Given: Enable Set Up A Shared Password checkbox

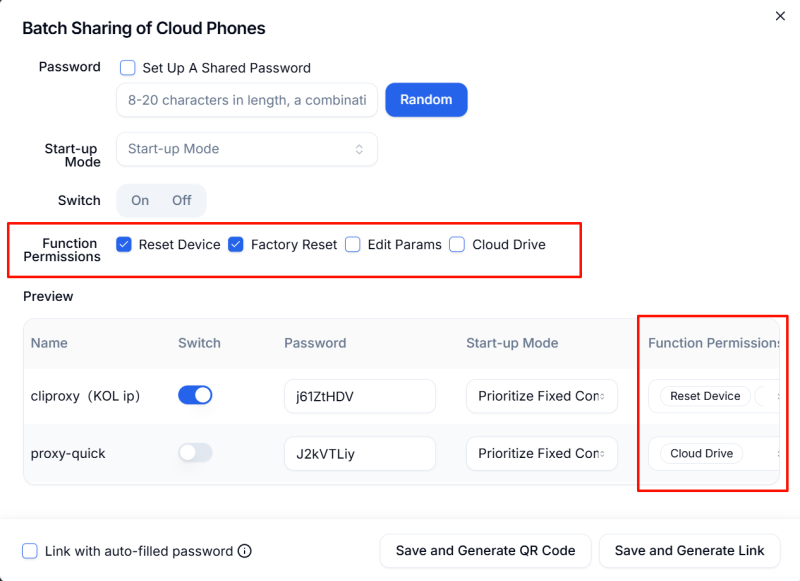Looking at the screenshot, I should pyautogui.click(x=128, y=68).
